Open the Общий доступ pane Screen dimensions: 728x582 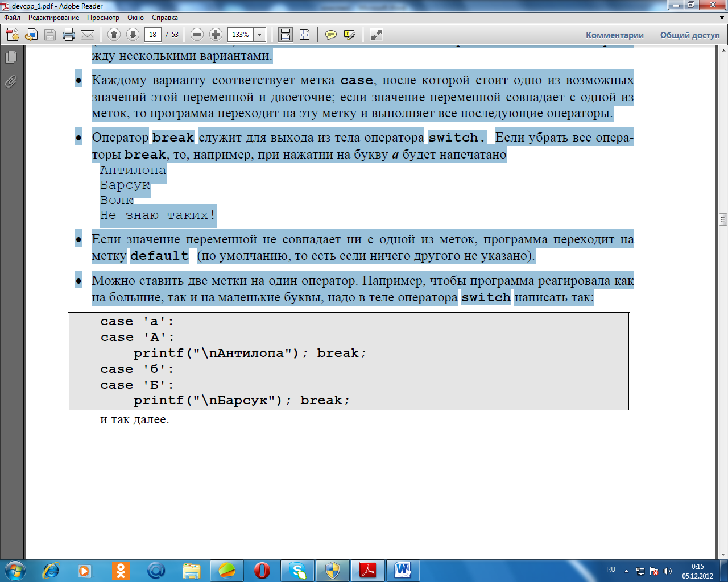click(690, 35)
